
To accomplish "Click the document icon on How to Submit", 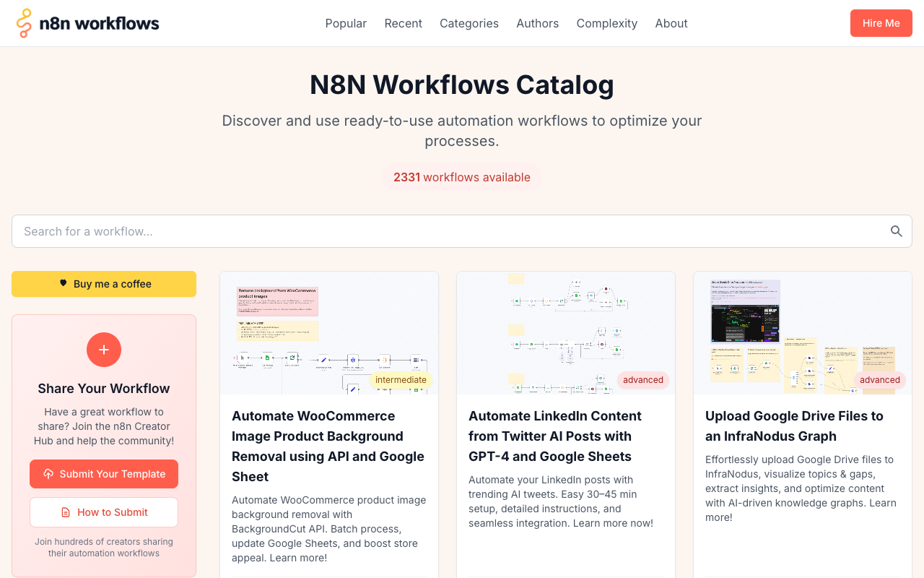I will click(66, 512).
